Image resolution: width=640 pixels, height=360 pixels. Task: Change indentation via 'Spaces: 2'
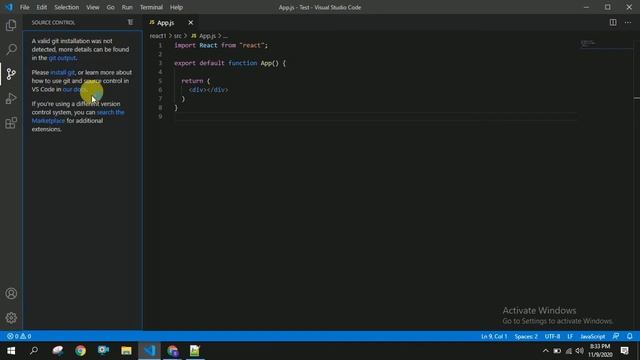[526, 336]
